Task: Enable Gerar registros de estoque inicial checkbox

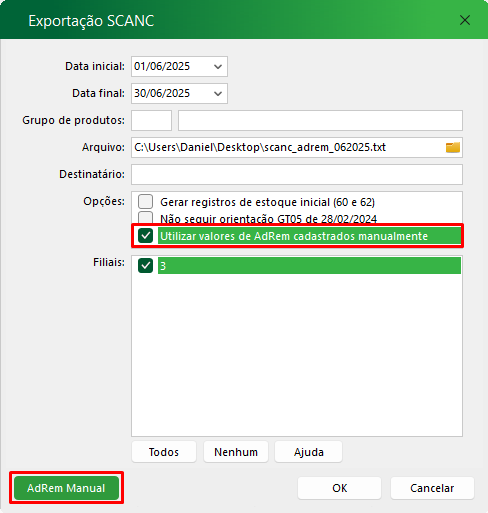Action: 146,202
